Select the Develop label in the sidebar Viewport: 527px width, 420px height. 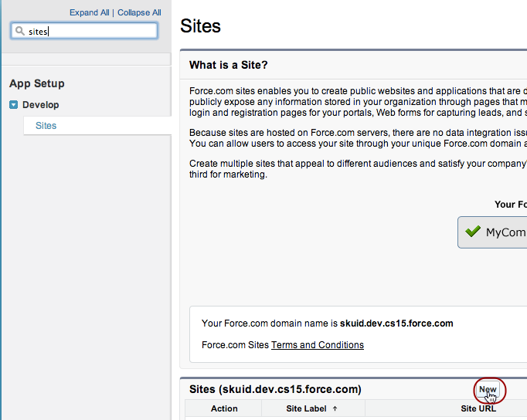coord(40,105)
